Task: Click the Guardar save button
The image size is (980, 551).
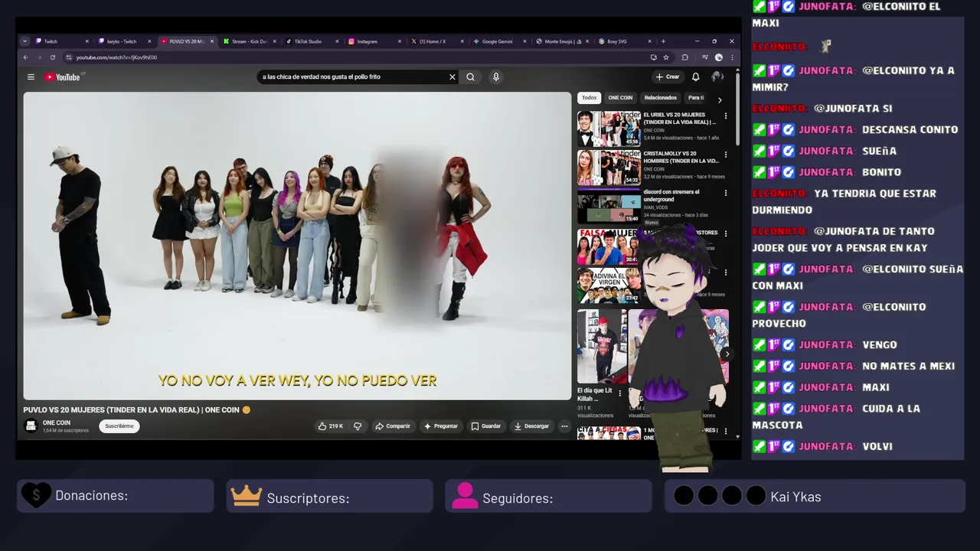Action: tap(486, 426)
